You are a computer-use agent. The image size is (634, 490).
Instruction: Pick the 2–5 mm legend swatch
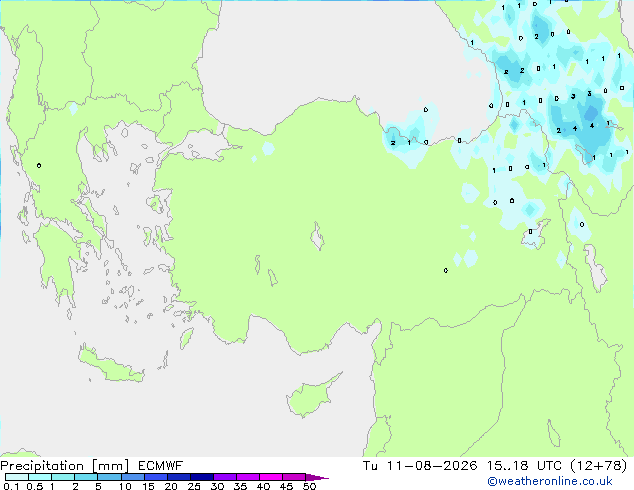(x=86, y=477)
